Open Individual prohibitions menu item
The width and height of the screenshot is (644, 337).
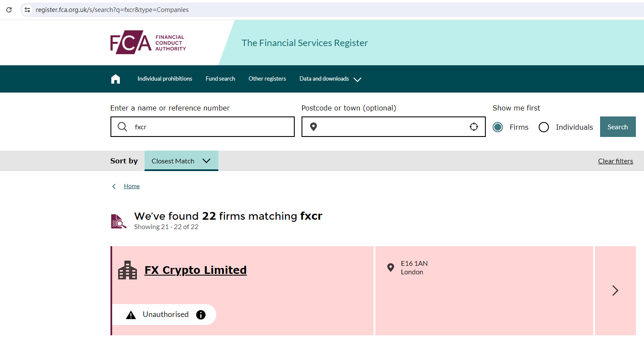click(x=165, y=79)
